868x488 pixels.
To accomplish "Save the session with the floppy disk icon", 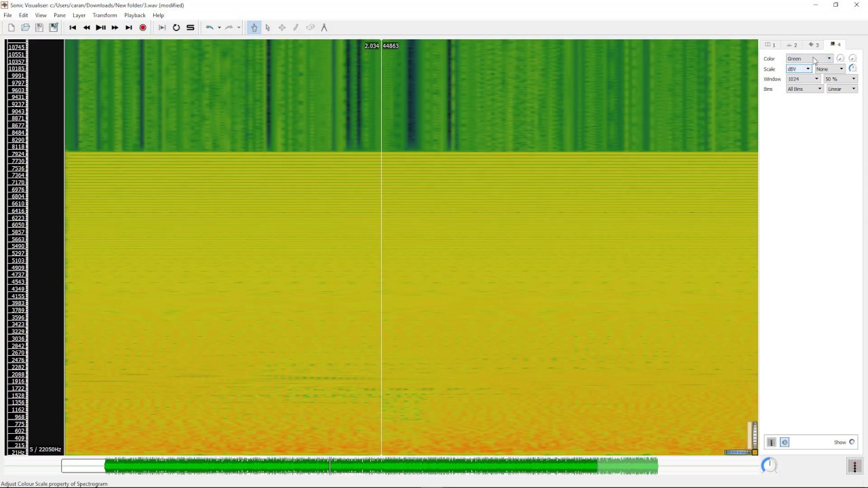I will (39, 28).
